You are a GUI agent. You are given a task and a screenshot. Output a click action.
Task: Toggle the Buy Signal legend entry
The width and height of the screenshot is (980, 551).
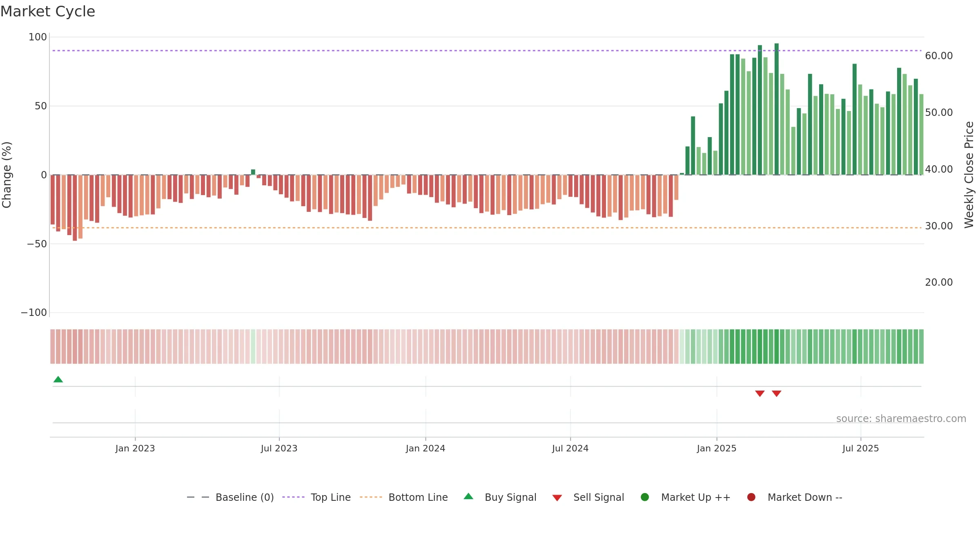[500, 497]
